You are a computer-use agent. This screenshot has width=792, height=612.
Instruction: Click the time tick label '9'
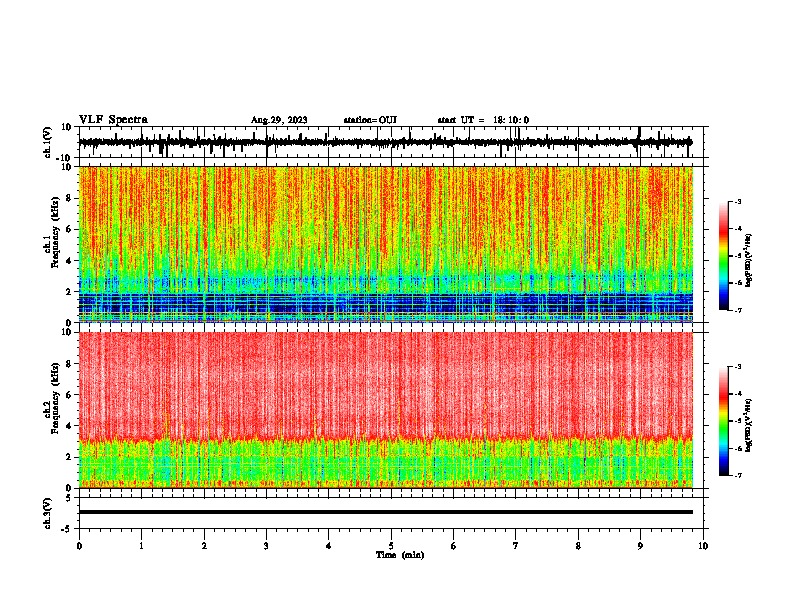(640, 546)
